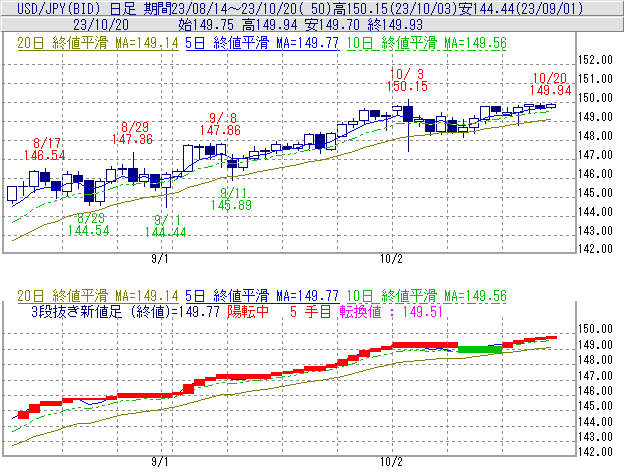
Task: Click the 10/2 date label under lower chart
Action: tap(391, 461)
